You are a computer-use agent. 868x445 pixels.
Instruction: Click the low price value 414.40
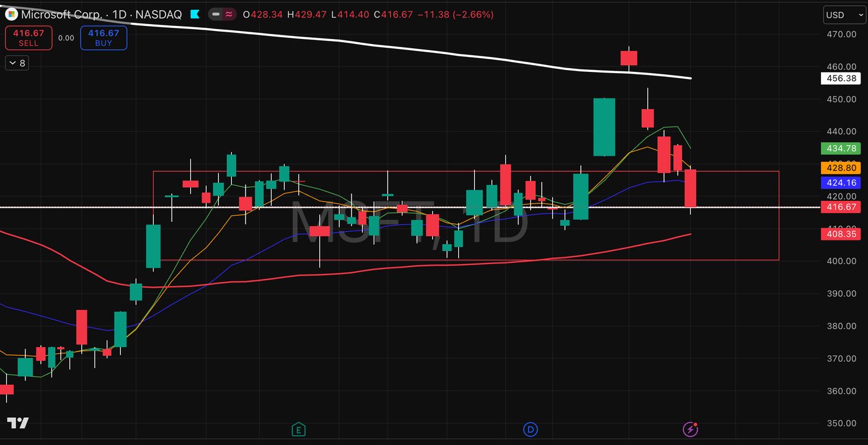[x=352, y=14]
